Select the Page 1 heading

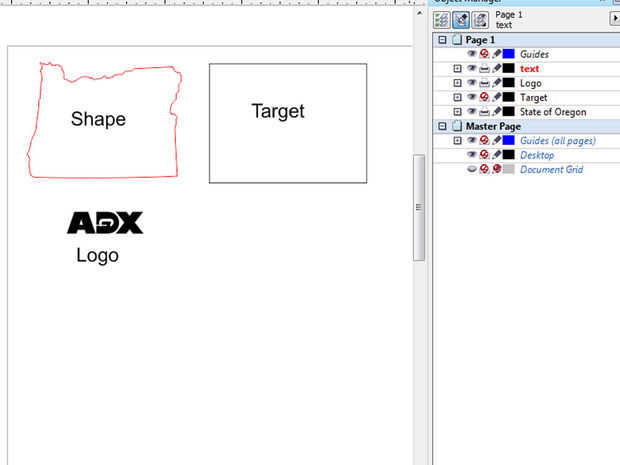point(480,40)
